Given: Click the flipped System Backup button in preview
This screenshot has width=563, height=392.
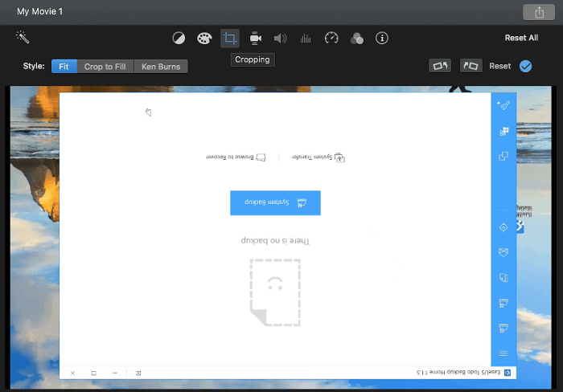Looking at the screenshot, I should pyautogui.click(x=275, y=202).
